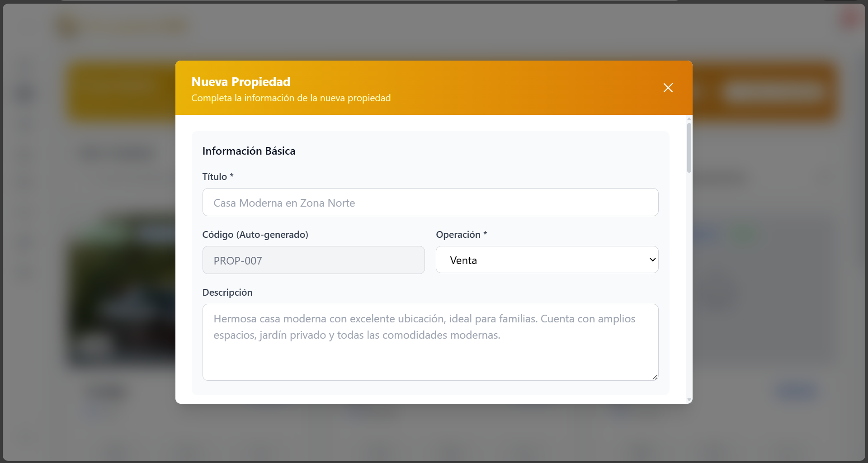Click the dialog's vertical scrollbar thumb
This screenshot has height=463, width=868.
click(689, 147)
